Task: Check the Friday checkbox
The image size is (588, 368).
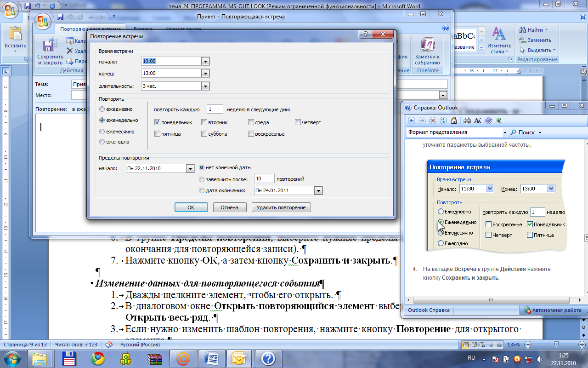Action: tap(157, 134)
